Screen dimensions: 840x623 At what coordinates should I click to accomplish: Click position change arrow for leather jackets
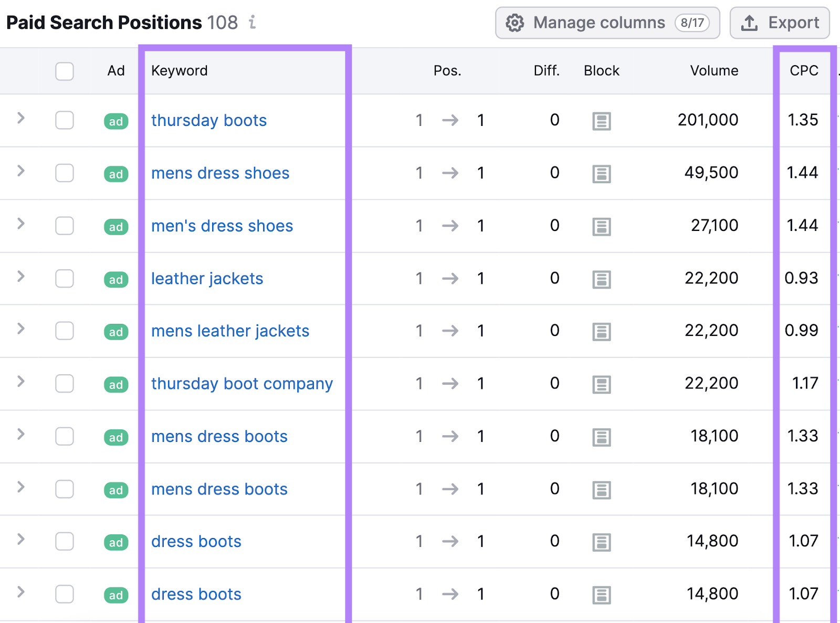tap(450, 279)
